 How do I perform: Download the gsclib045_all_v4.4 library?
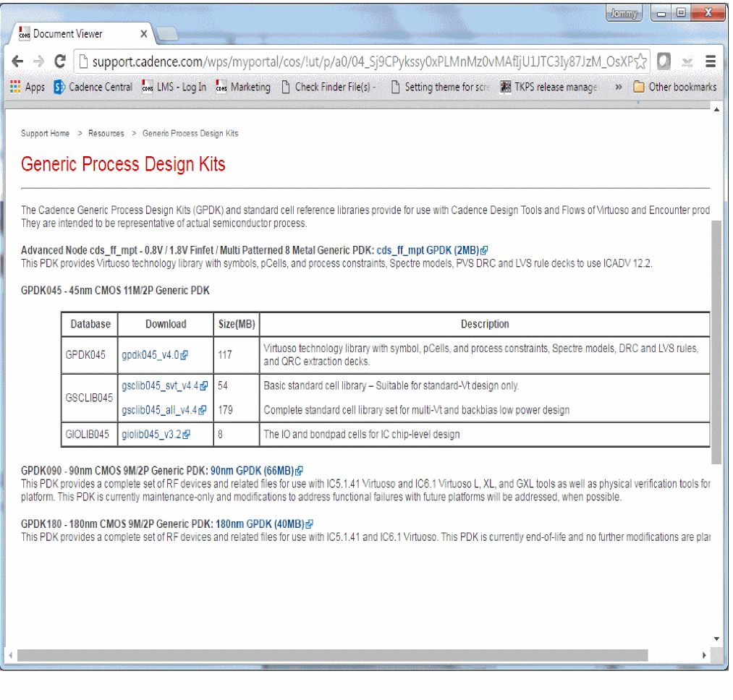pyautogui.click(x=164, y=410)
